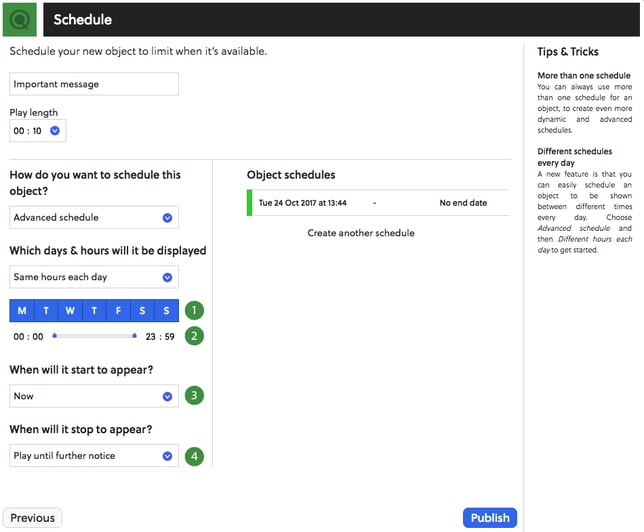644x532 pixels.
Task: Toggle Monday in the day selector
Action: (x=22, y=310)
